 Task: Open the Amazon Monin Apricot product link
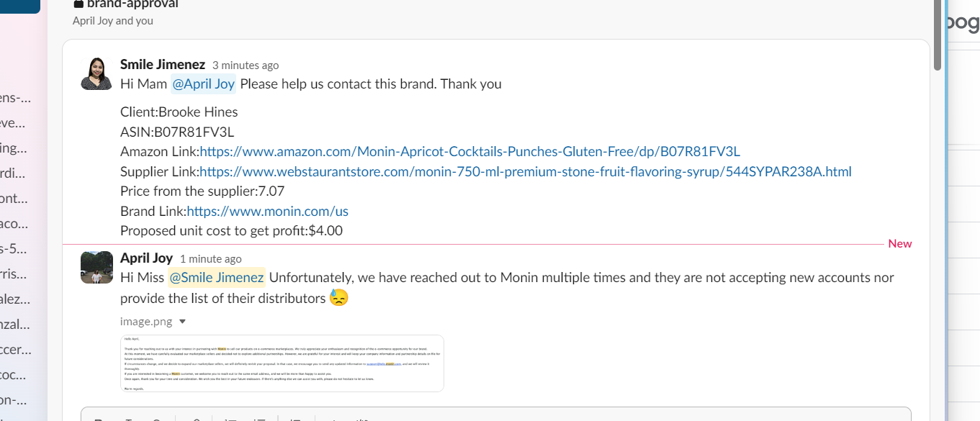coord(469,152)
